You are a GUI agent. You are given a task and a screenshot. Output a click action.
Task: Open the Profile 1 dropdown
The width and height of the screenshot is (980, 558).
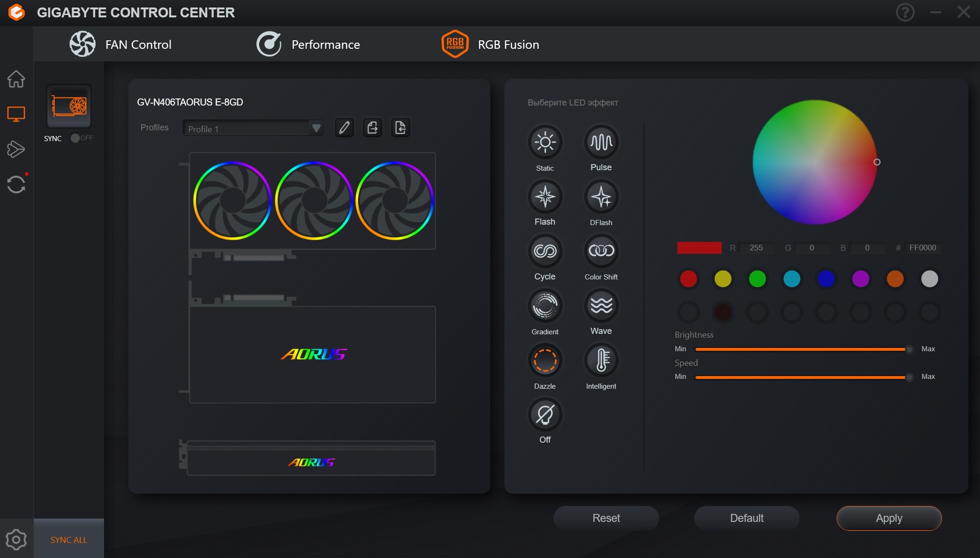253,128
